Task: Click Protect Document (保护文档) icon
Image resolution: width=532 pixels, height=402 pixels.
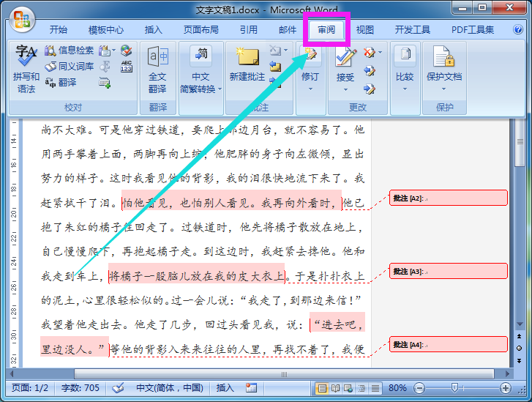Action: 444,64
